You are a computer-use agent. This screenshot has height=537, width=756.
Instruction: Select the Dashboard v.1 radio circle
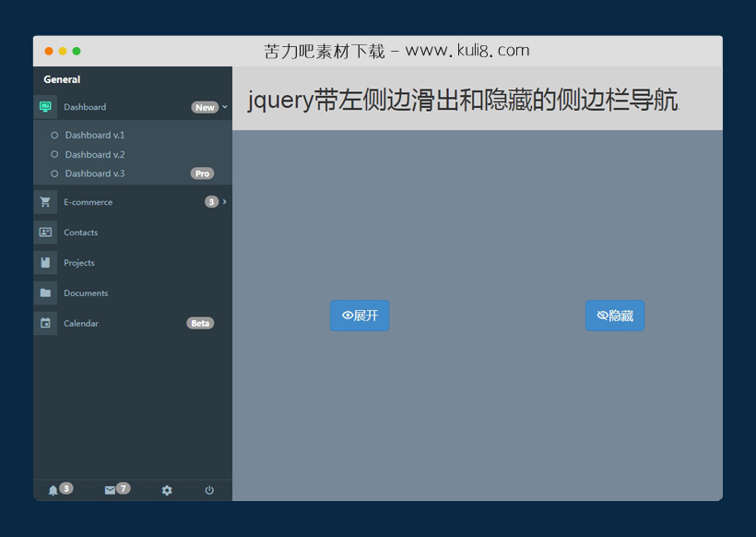pos(56,135)
